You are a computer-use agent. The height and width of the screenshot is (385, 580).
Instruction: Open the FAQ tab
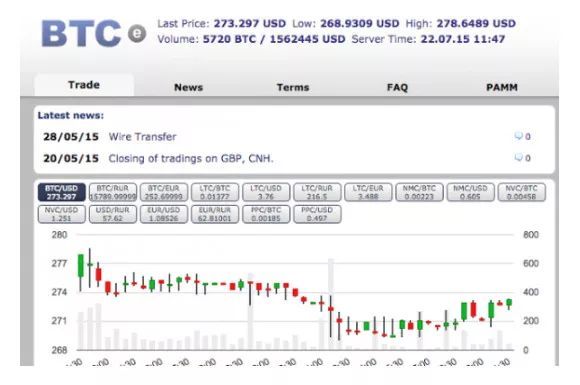coord(397,88)
